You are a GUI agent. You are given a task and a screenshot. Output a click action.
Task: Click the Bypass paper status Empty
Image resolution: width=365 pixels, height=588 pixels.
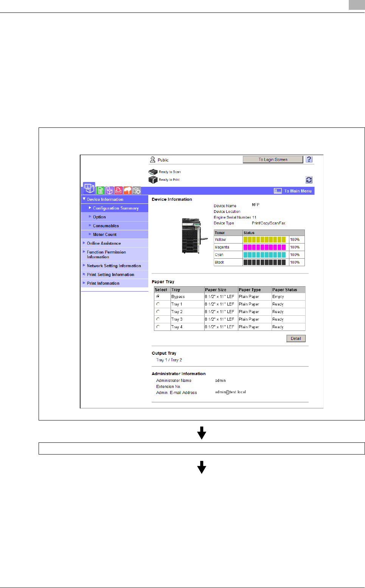coord(278,297)
